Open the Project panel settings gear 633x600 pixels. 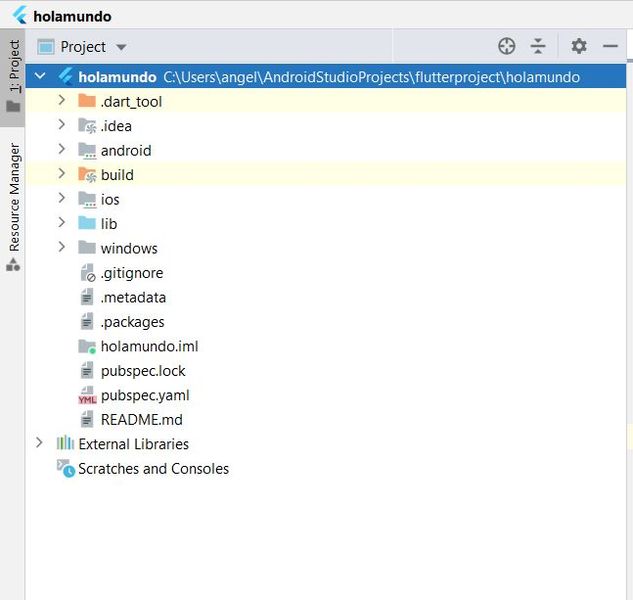click(x=579, y=46)
